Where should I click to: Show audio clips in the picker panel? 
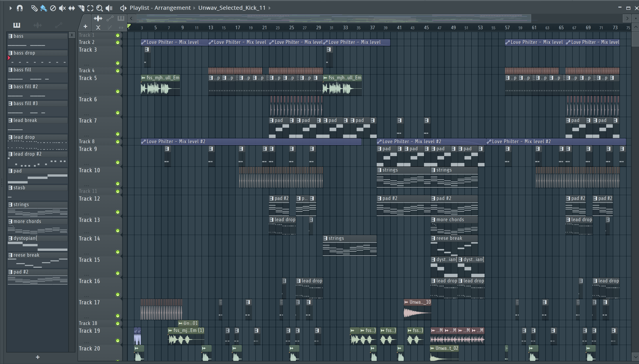click(37, 25)
